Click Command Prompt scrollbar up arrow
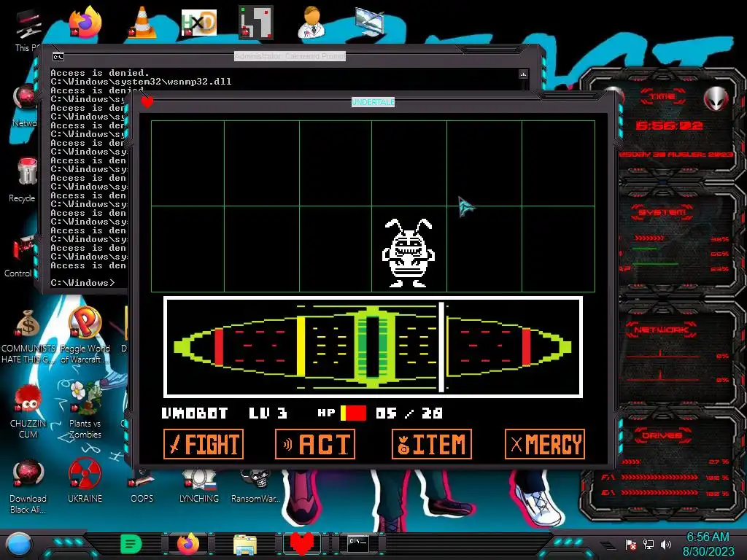Screen dimensions: 747x560 [524, 74]
